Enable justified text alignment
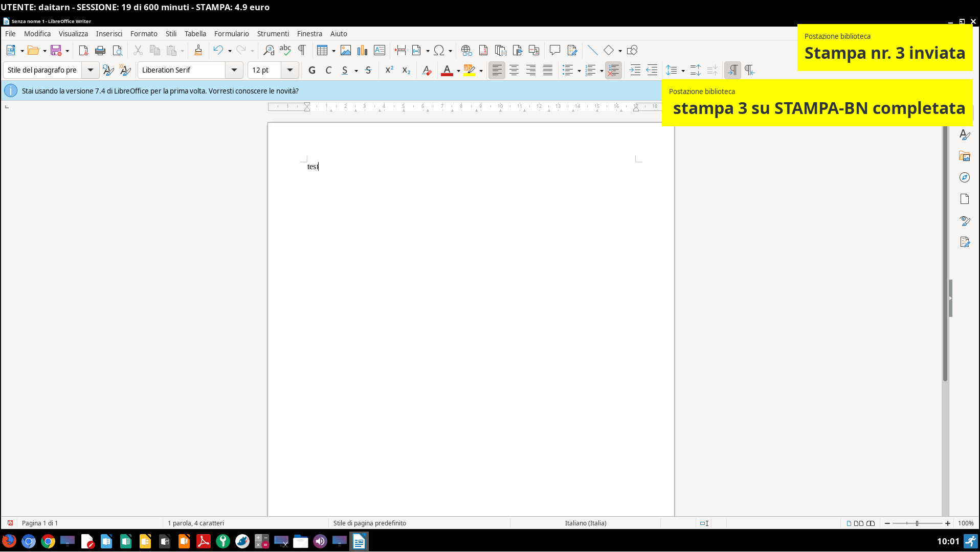 tap(548, 70)
